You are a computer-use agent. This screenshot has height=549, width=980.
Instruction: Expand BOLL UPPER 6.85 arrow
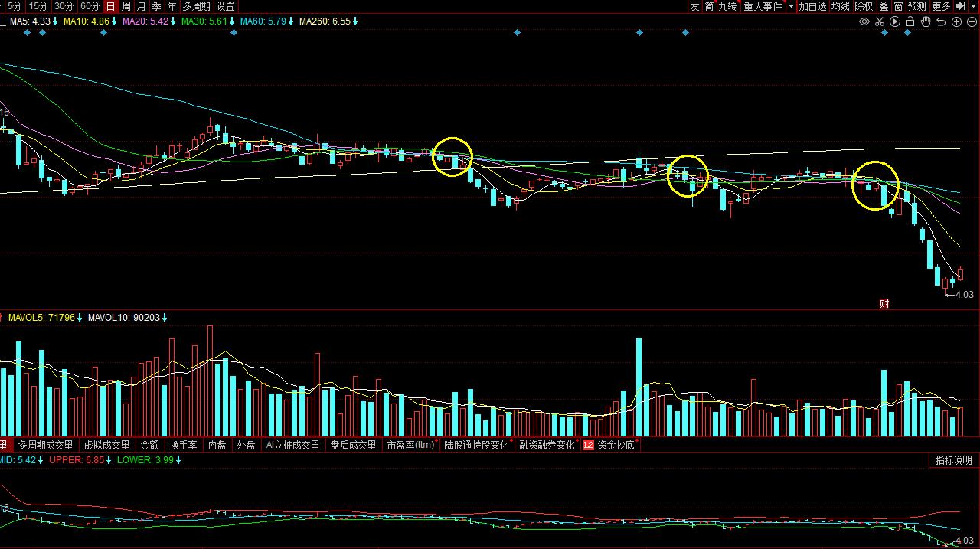108,460
